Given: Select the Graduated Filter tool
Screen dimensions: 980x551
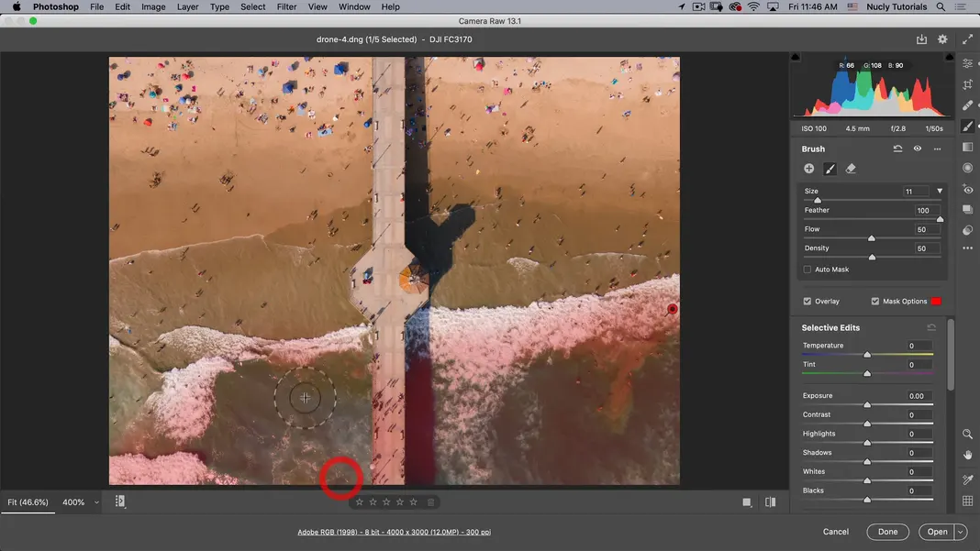Looking at the screenshot, I should 967,147.
